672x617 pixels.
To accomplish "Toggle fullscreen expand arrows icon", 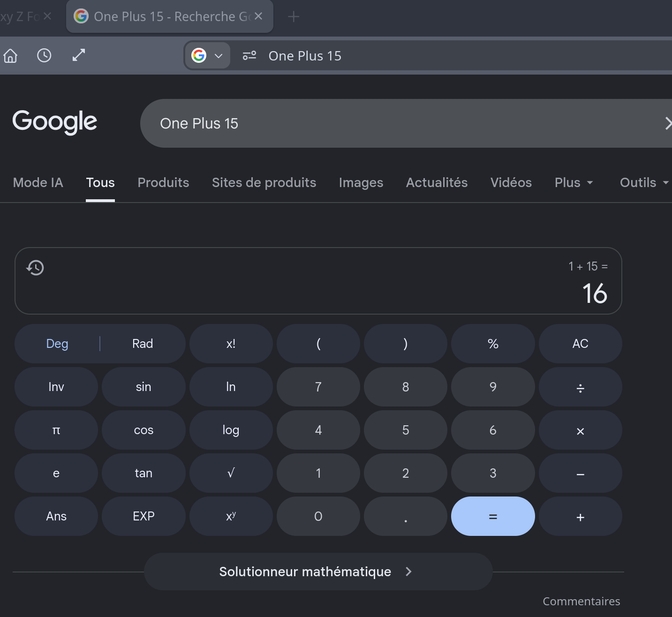I will click(x=78, y=55).
